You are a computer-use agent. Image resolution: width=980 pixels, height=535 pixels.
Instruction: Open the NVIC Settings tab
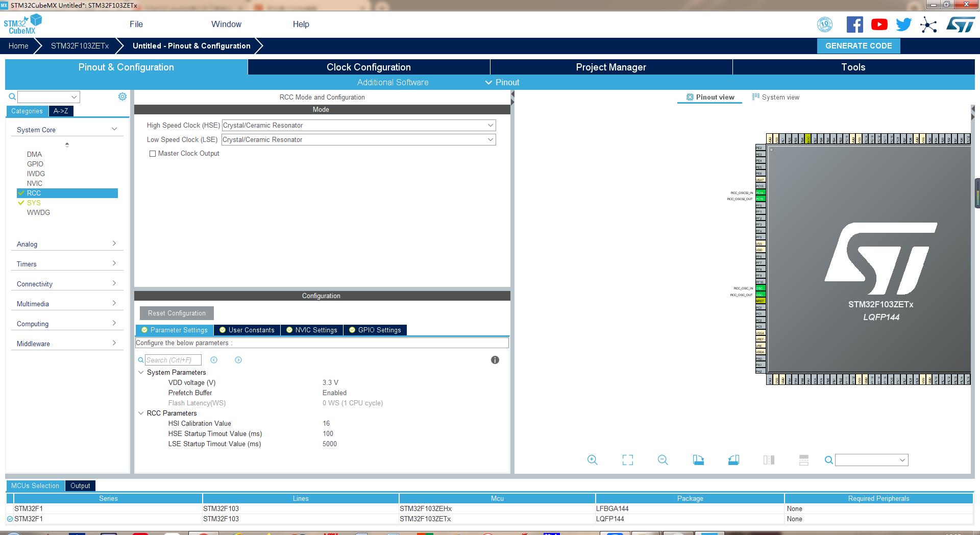pos(312,330)
